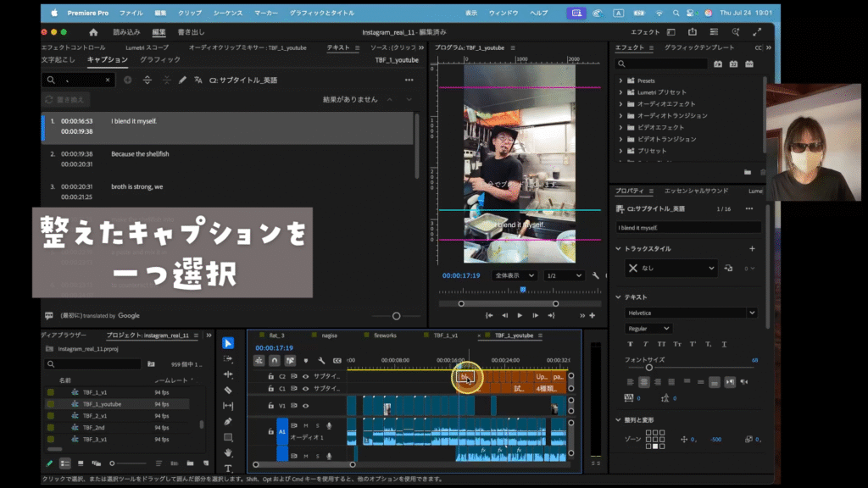The height and width of the screenshot is (488, 868).
Task: Open the timeline wrench settings
Action: click(321, 361)
